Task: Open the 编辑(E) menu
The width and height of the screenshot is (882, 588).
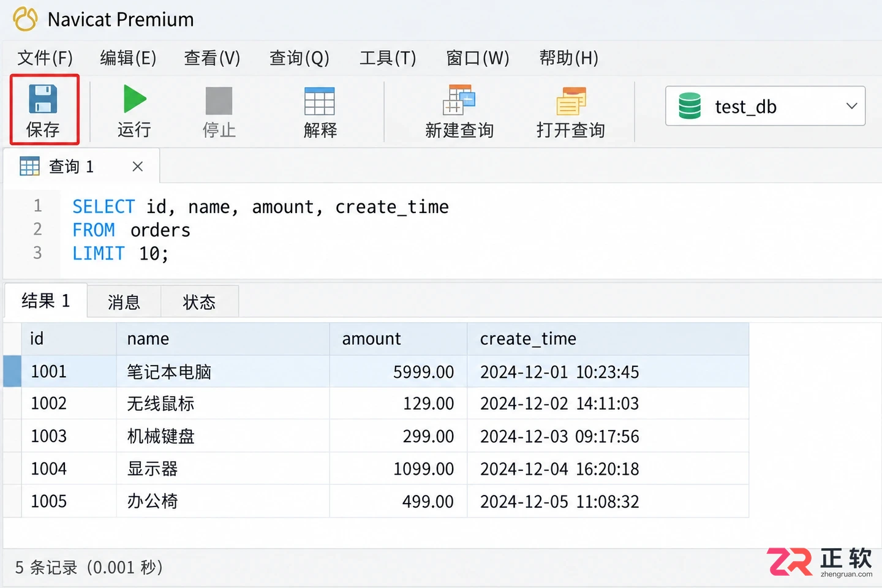Action: (128, 58)
